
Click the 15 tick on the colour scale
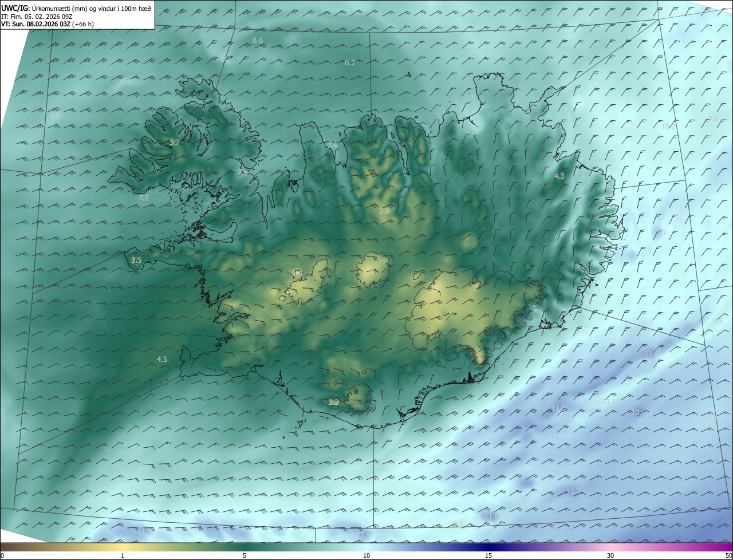[x=488, y=555]
